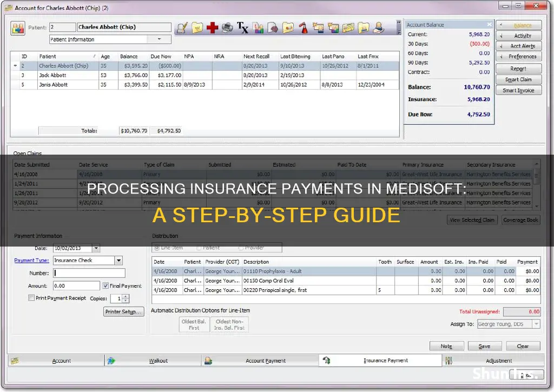Click the red flask lab icon
Screen dimensions: 554x392
[303, 28]
